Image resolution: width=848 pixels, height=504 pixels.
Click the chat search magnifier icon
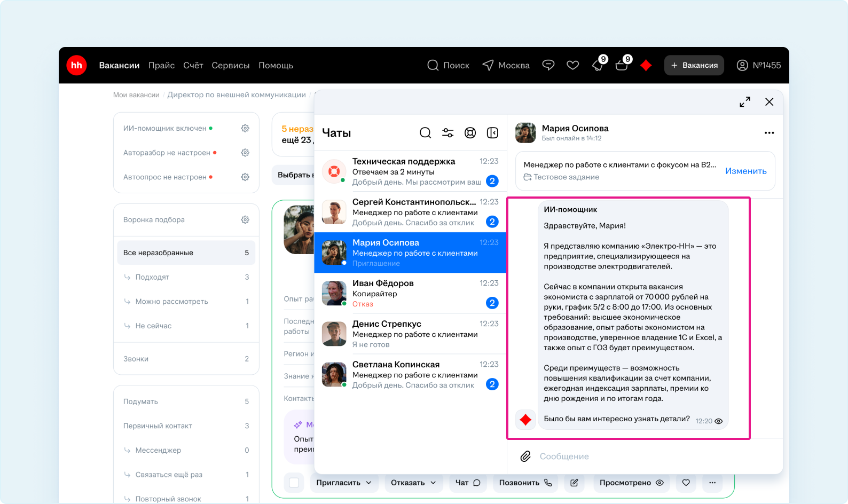[x=425, y=133]
